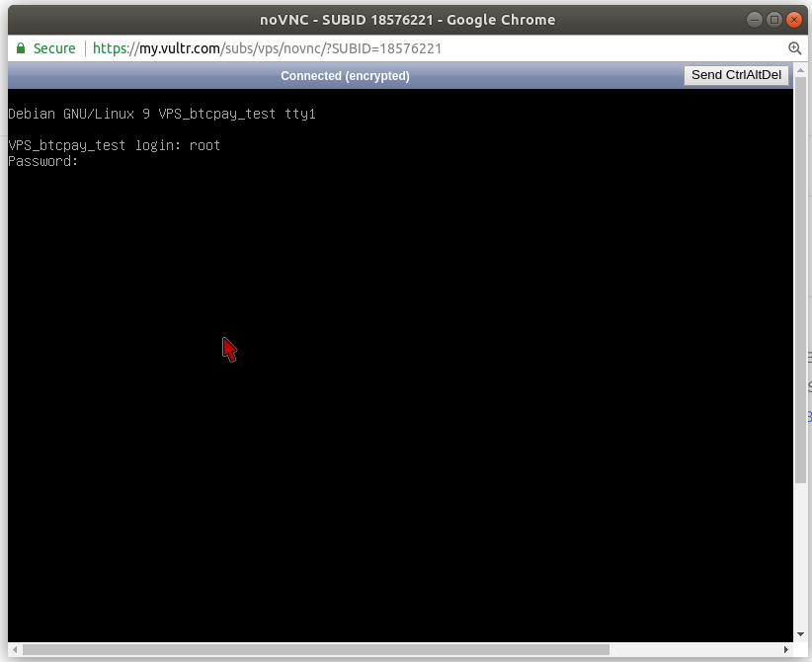This screenshot has width=812, height=662.
Task: Click the vertical scrollbar down arrow
Action: [800, 634]
